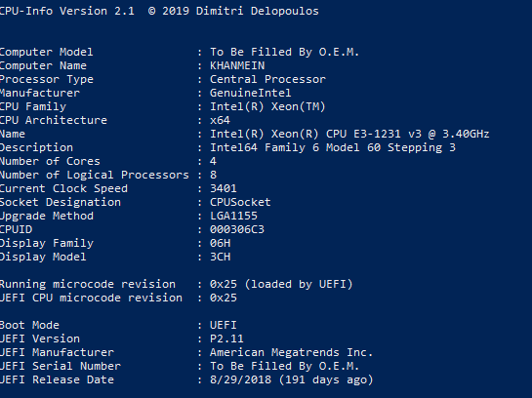Click the logical processors value 8
The width and height of the screenshot is (532, 398).
point(213,175)
